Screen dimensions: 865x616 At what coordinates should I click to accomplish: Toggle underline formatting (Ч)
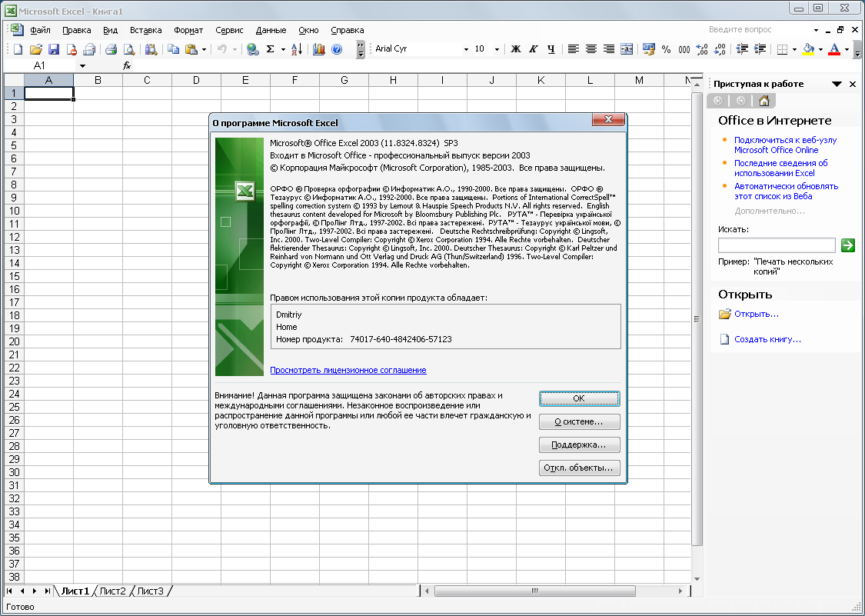pos(551,49)
